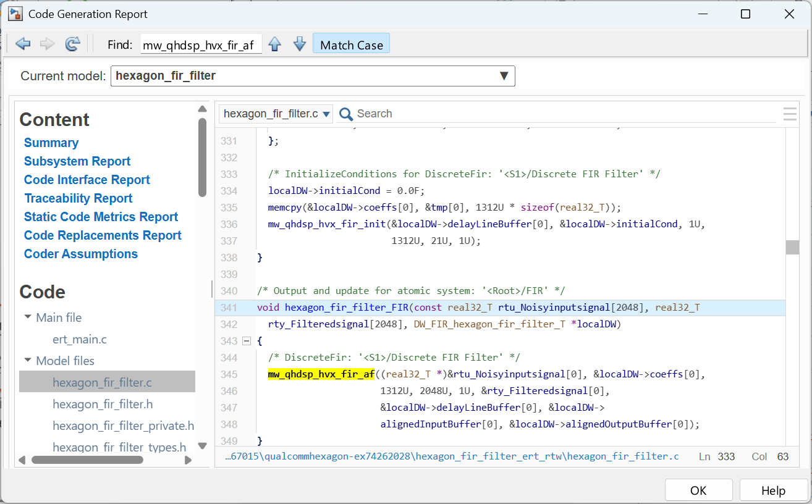Maximize the Code Generation Report window
Image resolution: width=812 pixels, height=504 pixels.
pos(746,14)
